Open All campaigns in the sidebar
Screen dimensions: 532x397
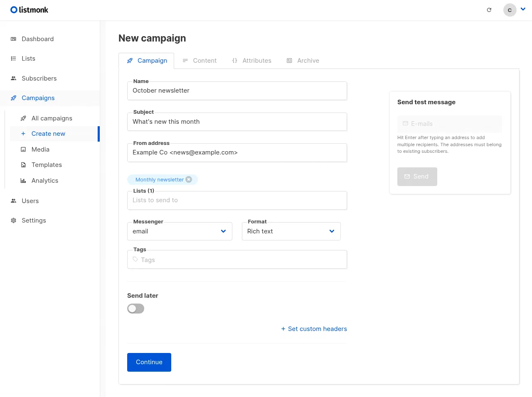coord(54,118)
